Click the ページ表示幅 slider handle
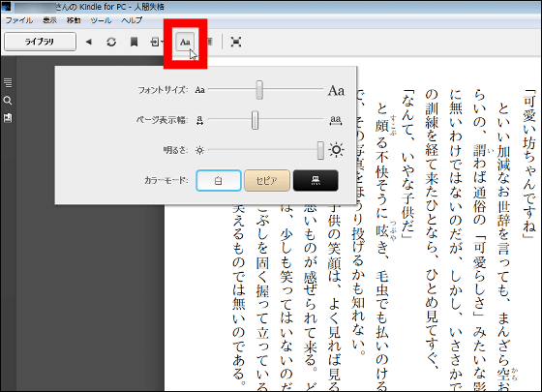Screen dimensions: 542x392 255,120
